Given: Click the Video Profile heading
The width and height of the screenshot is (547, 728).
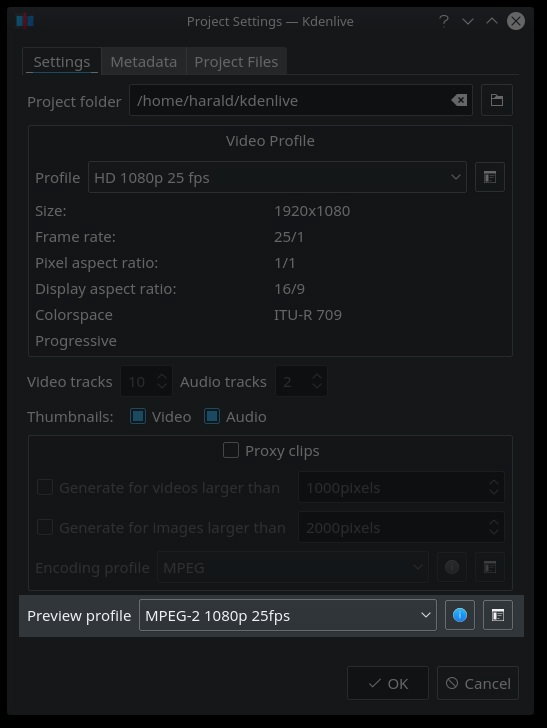Looking at the screenshot, I should [x=270, y=141].
